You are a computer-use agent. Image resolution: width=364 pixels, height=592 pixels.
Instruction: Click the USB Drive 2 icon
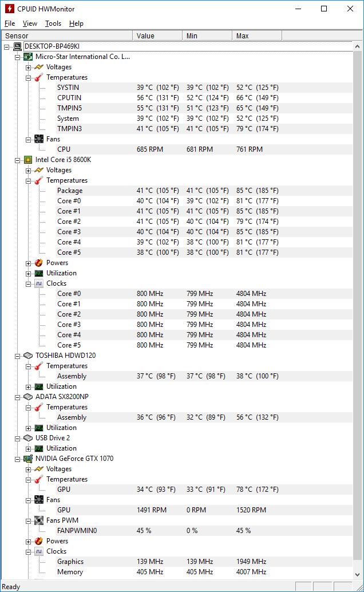(28, 438)
